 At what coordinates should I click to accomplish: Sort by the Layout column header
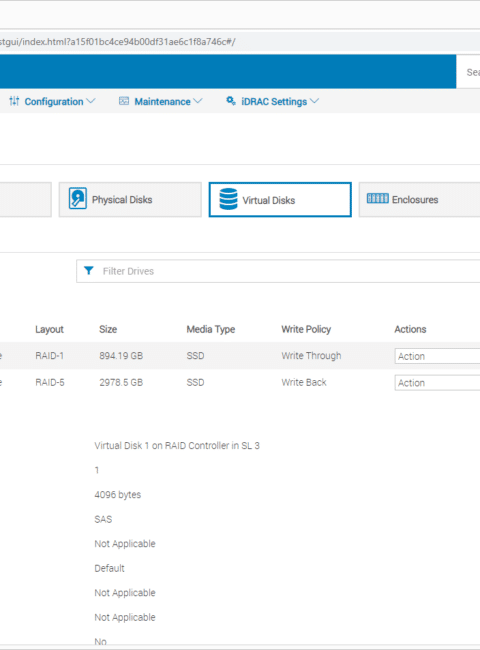49,329
